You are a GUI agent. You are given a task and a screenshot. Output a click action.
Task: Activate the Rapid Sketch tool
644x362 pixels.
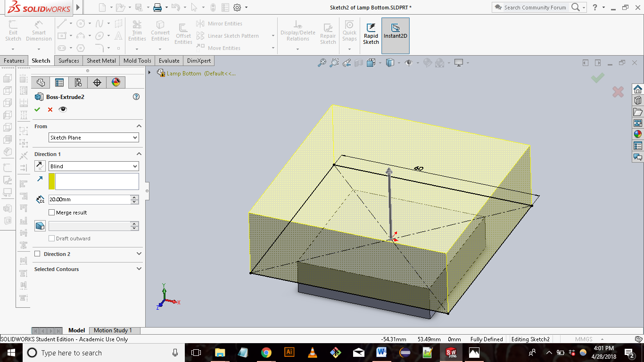371,34
